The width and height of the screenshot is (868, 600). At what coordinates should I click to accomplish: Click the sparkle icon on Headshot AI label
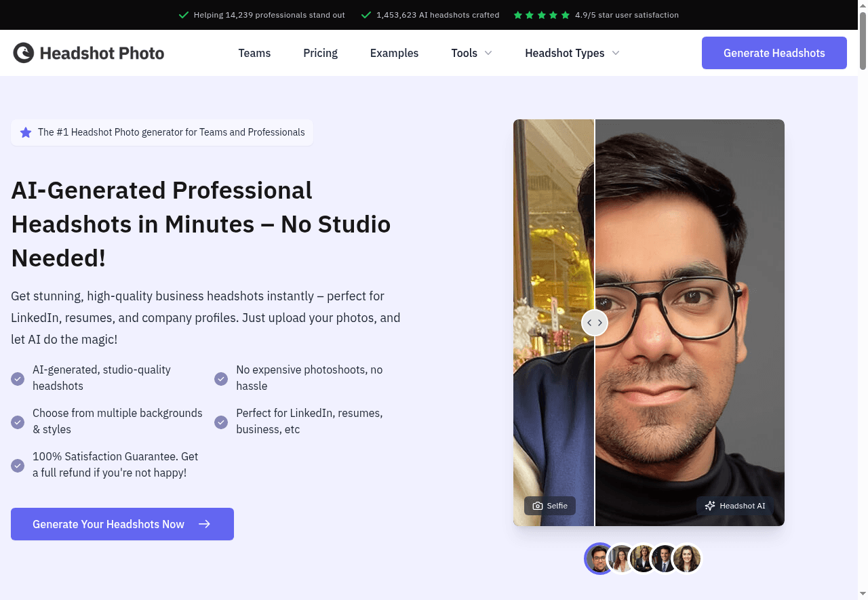(x=710, y=506)
